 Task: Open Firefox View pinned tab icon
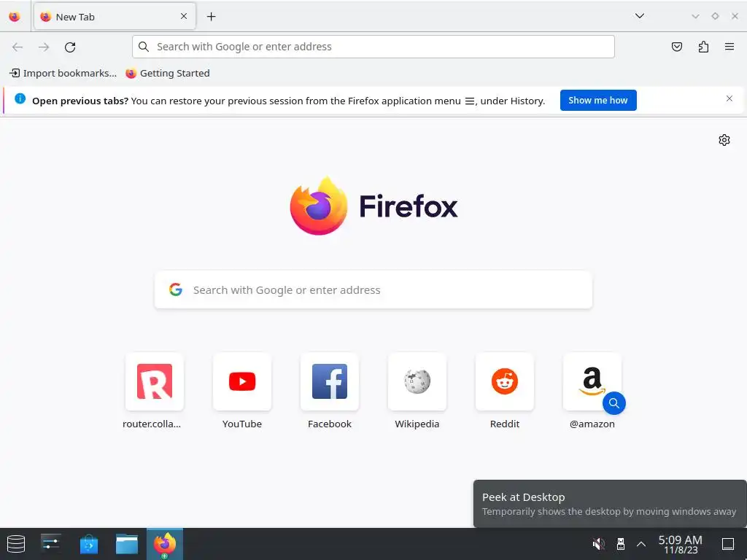tap(15, 17)
